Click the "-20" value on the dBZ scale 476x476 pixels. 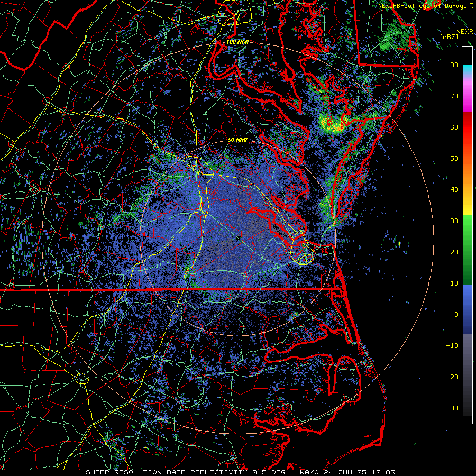(x=452, y=377)
